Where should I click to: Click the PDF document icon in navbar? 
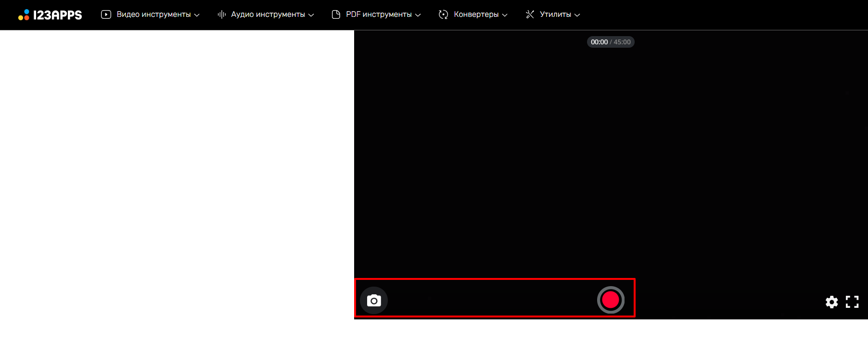[336, 14]
